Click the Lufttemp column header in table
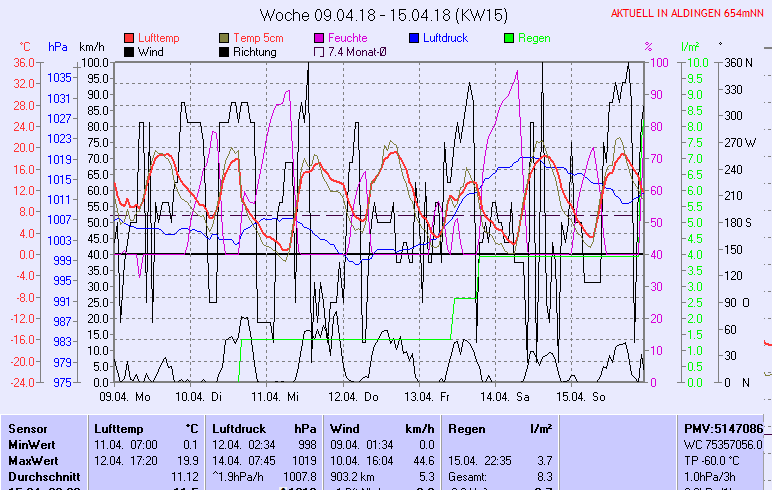Image resolution: width=772 pixels, height=490 pixels. (113, 428)
